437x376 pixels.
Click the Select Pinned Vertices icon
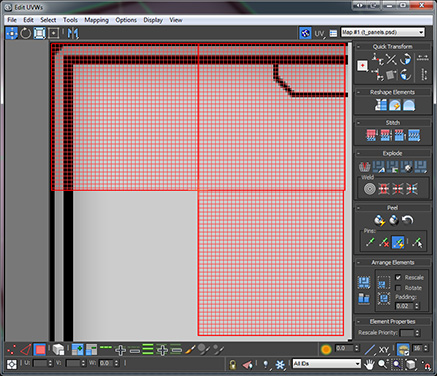pos(417,242)
